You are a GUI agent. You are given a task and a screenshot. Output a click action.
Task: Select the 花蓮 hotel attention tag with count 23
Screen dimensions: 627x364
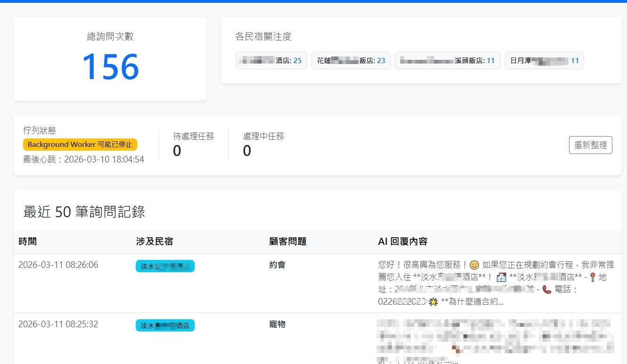tap(351, 60)
